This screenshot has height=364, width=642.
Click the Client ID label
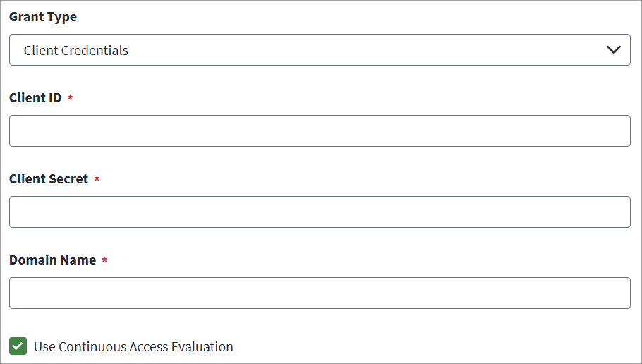click(35, 98)
